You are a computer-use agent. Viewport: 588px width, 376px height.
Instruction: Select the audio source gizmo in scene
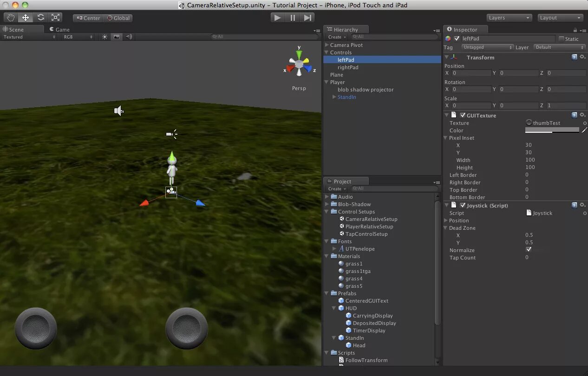click(x=119, y=110)
